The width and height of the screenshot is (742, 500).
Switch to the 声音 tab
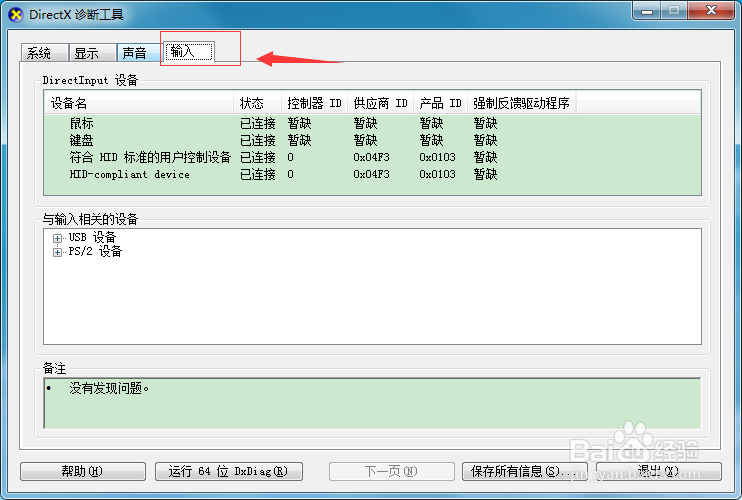139,53
